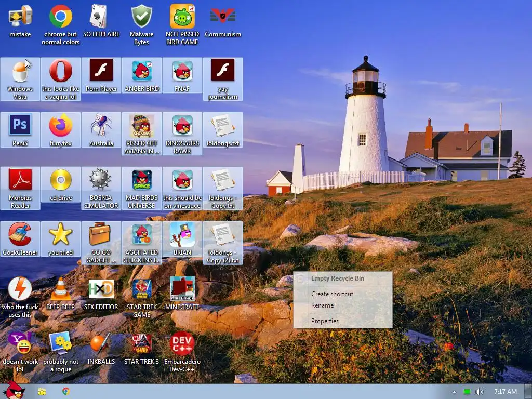The height and width of the screenshot is (399, 532).
Task: Click 'Empty Recycle Bin' in context menu
Action: (343, 278)
